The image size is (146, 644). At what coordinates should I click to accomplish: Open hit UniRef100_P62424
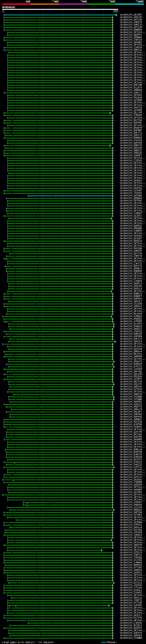[131, 98]
